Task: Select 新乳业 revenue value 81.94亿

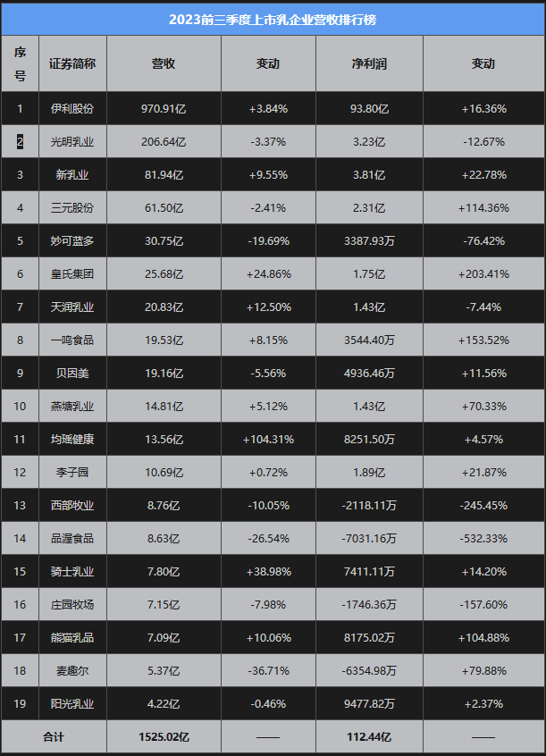Action: [x=164, y=174]
